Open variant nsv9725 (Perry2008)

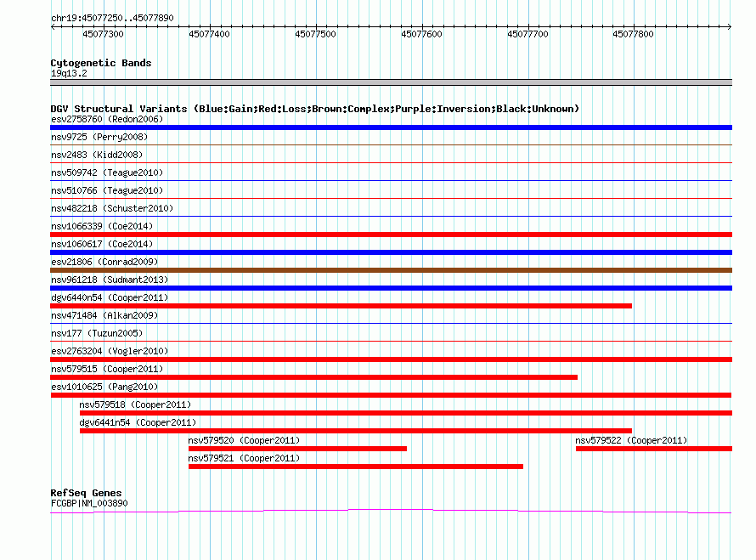(99, 137)
